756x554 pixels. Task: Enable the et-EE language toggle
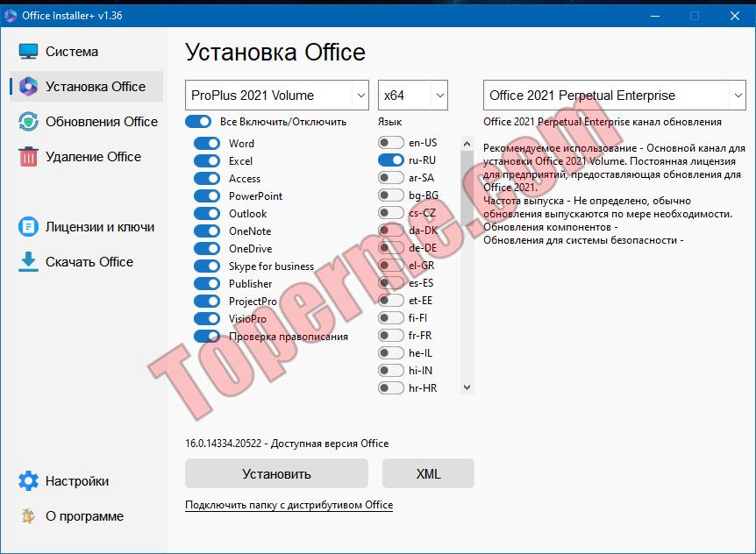pyautogui.click(x=391, y=301)
